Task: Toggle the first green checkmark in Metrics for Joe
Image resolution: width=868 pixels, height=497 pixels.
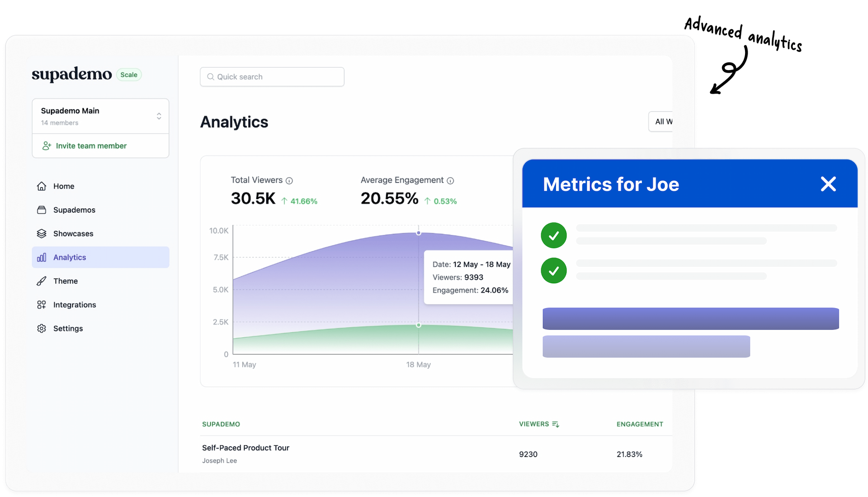Action: click(x=554, y=235)
